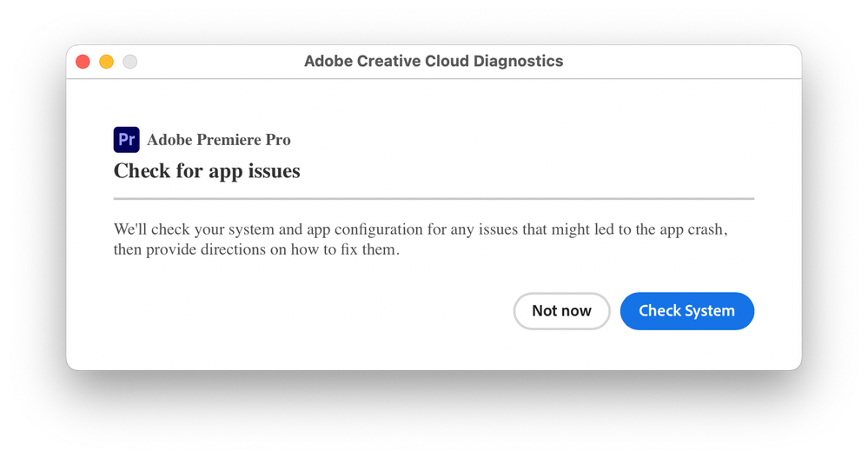Click the grayed-out zoom window button
Image resolution: width=868 pixels, height=458 pixels.
click(x=129, y=62)
